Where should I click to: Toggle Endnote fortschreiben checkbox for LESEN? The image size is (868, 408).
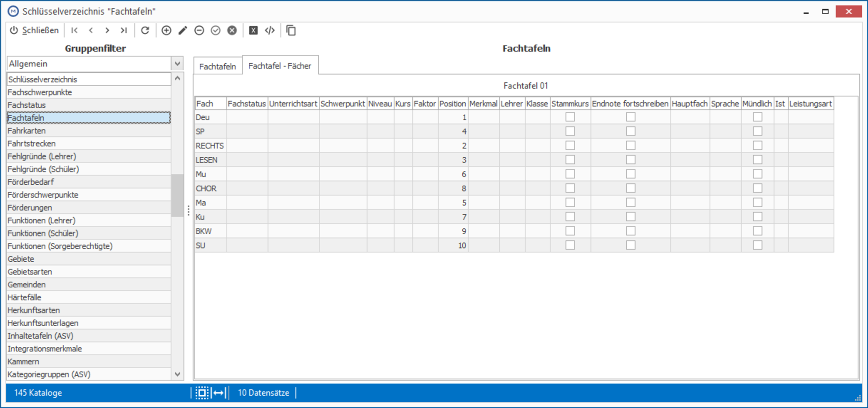click(630, 160)
